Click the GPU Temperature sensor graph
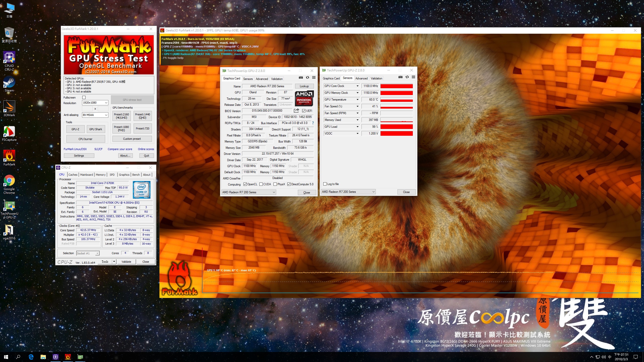Image resolution: width=644 pixels, height=362 pixels. 396,100
